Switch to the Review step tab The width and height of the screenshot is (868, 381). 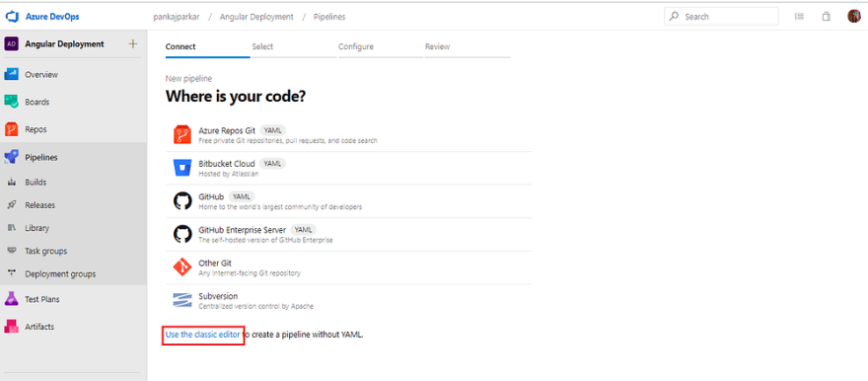(468, 46)
